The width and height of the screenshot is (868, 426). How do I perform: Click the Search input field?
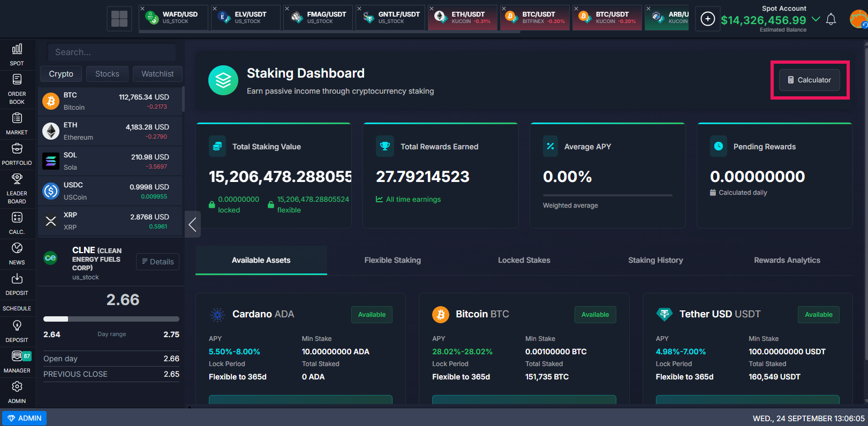111,52
